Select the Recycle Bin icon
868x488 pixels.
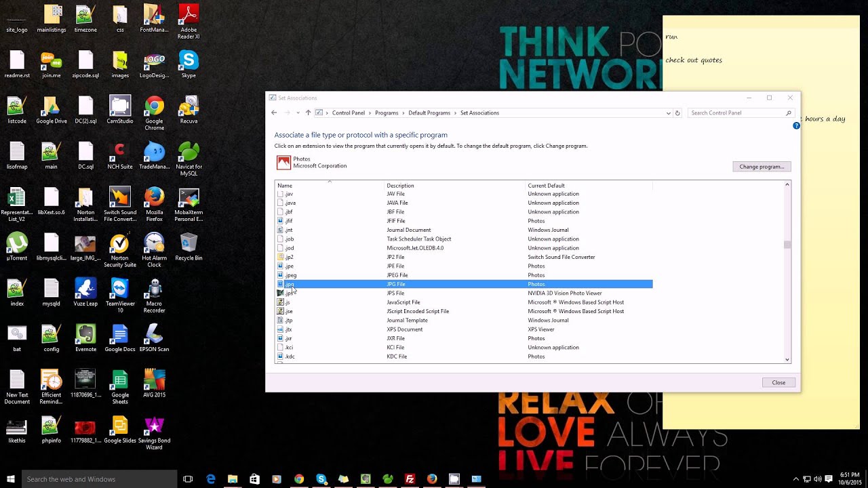(x=189, y=247)
